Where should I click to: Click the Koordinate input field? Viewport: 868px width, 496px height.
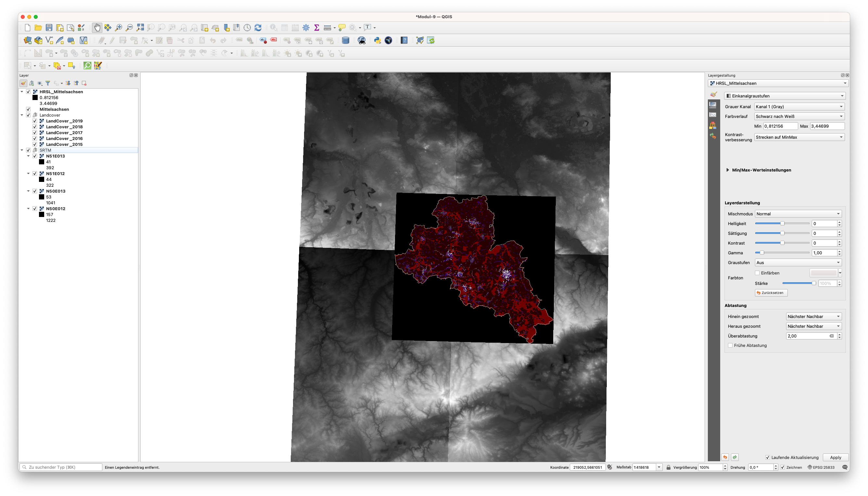587,467
